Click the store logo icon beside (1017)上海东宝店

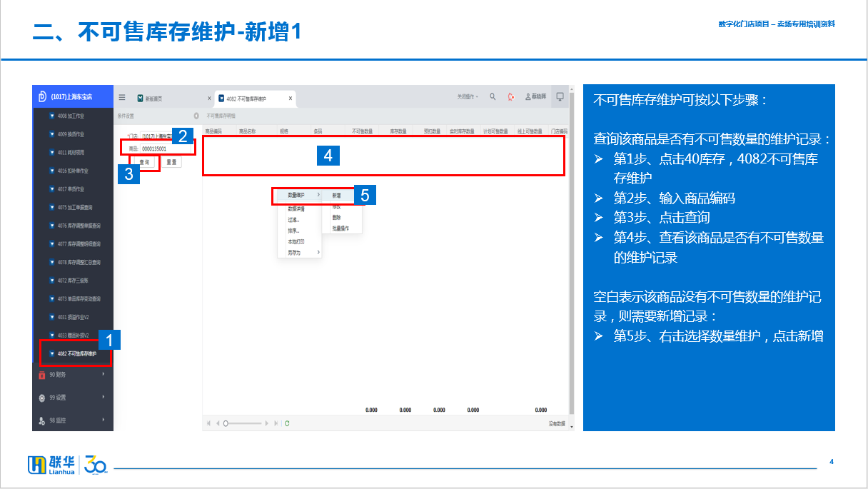tap(42, 96)
